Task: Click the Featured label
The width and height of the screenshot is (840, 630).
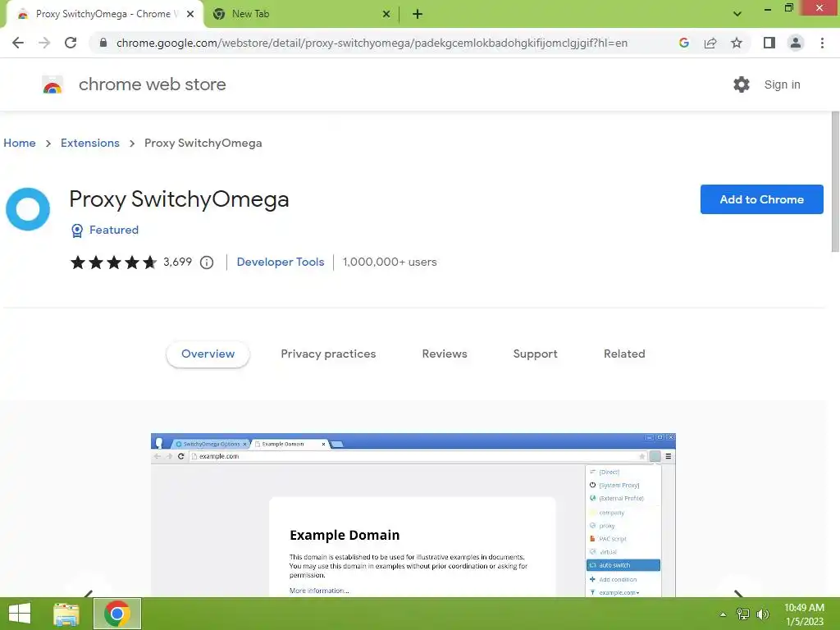Action: 113,230
